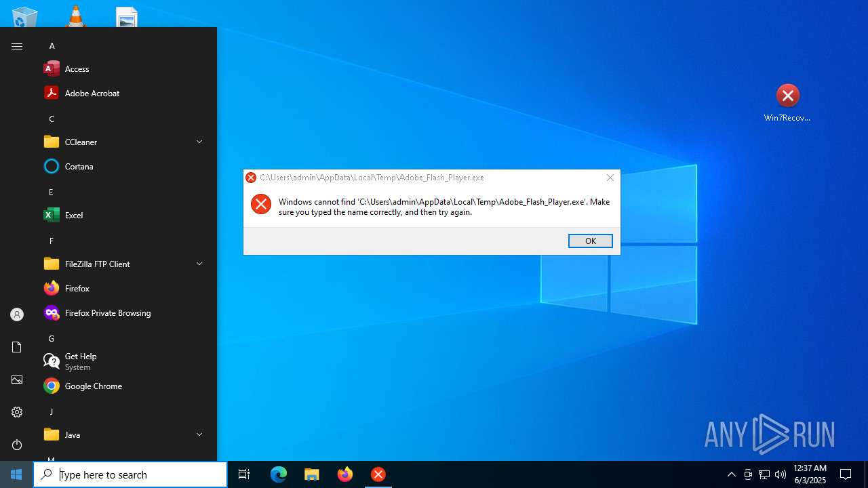The width and height of the screenshot is (868, 488).
Task: Expand the Start menu hamburger
Action: (17, 46)
